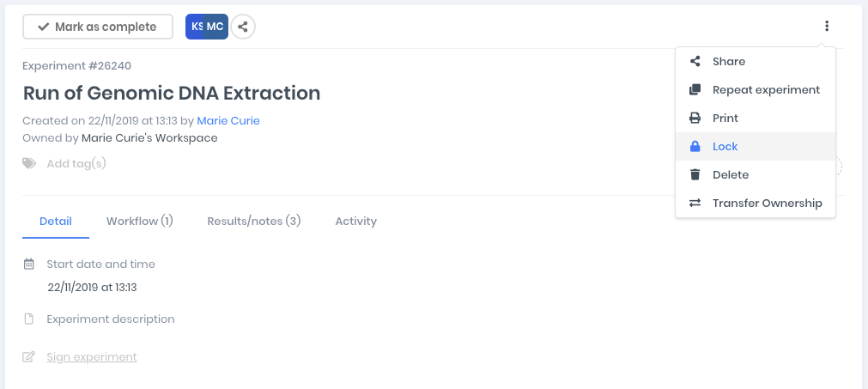Switch to the Workflow (1) tab

pyautogui.click(x=140, y=222)
